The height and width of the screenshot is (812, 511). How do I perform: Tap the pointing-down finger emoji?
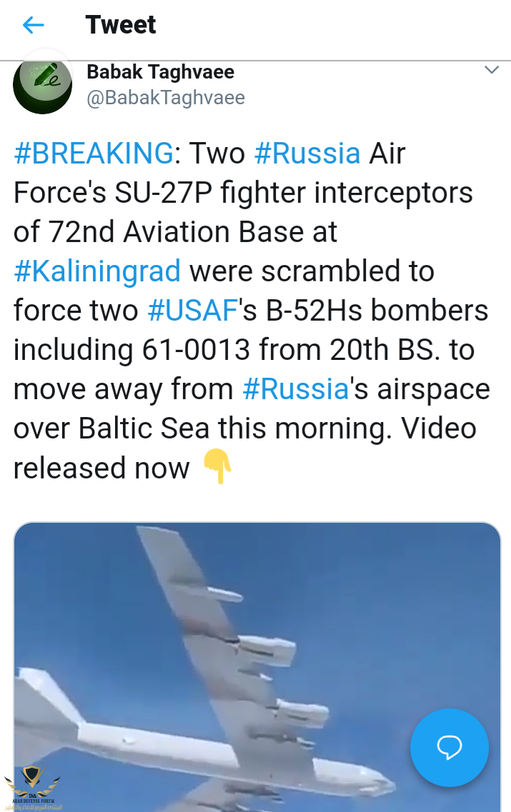coord(217,466)
